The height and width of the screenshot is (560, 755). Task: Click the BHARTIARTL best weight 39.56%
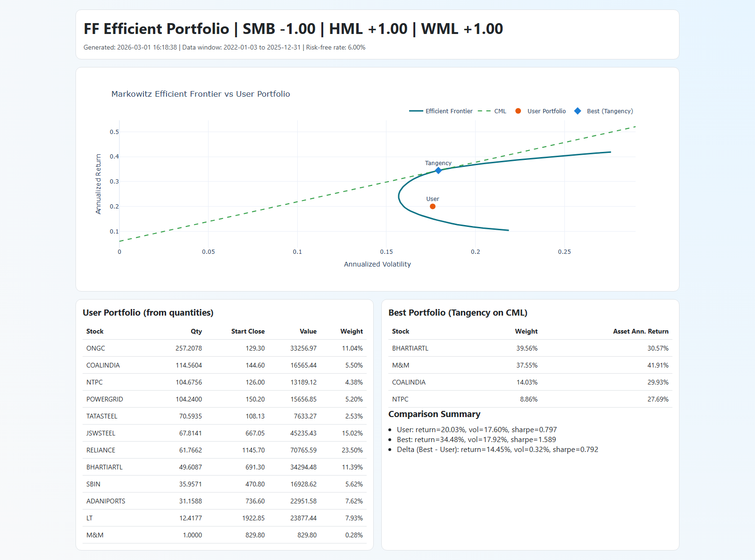(x=527, y=348)
